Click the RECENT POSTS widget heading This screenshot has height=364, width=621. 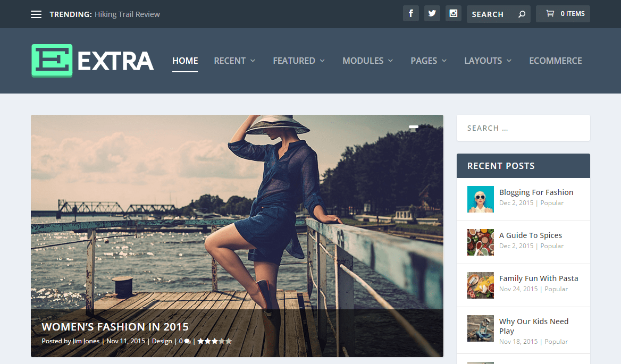point(501,166)
